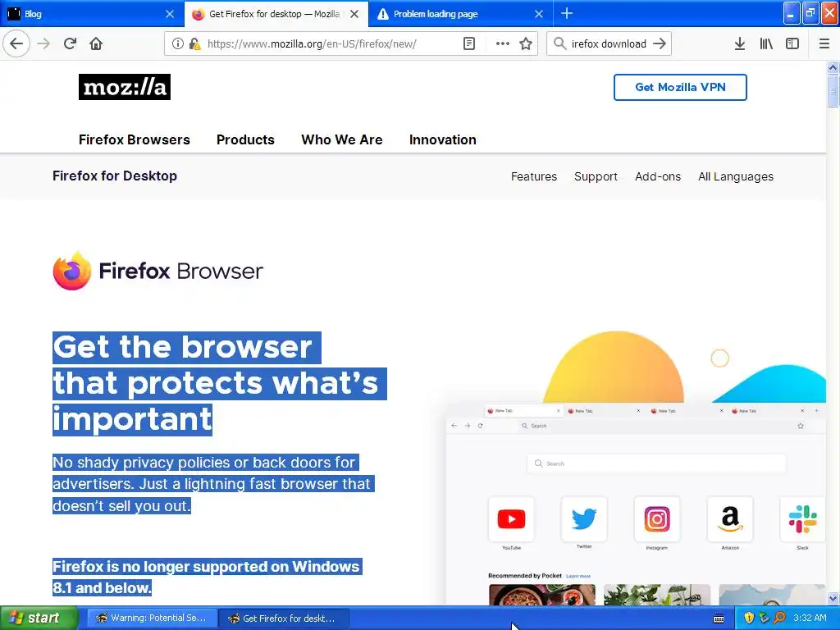Open the Innovation menu

coord(442,139)
